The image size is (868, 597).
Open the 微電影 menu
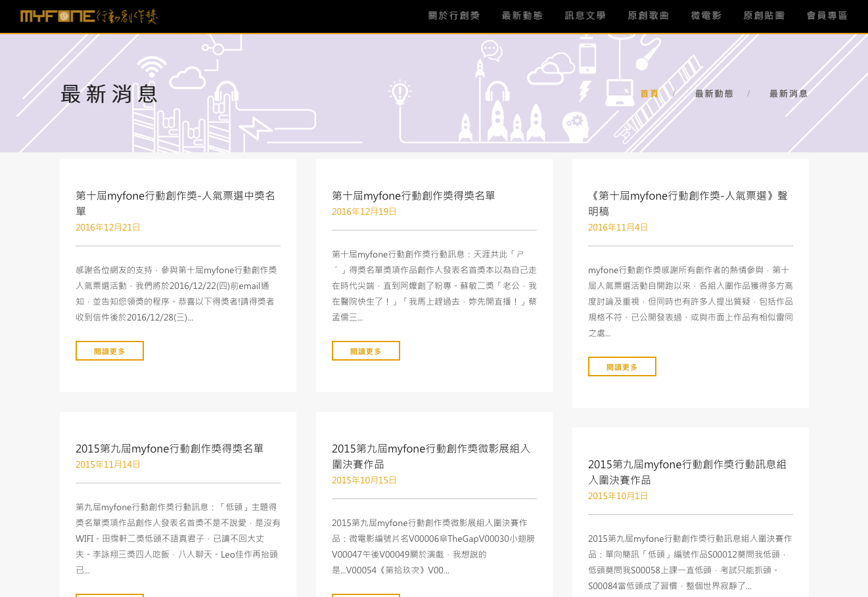tap(706, 16)
